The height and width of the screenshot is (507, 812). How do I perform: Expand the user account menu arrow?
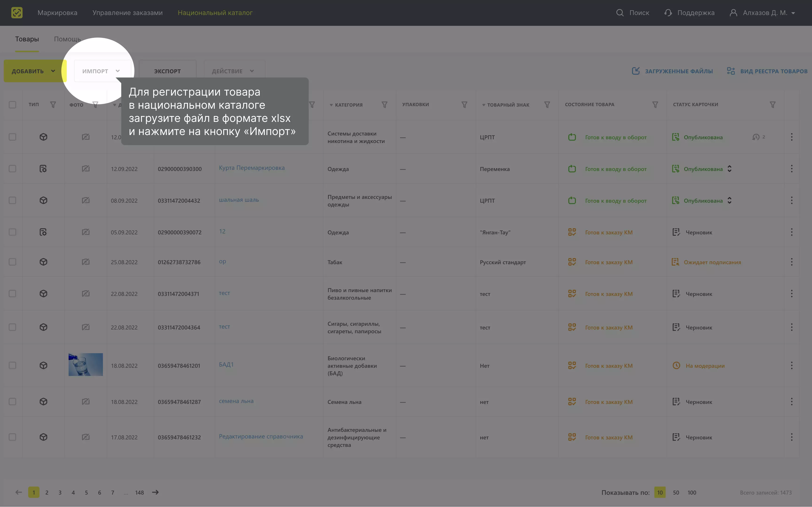click(793, 13)
